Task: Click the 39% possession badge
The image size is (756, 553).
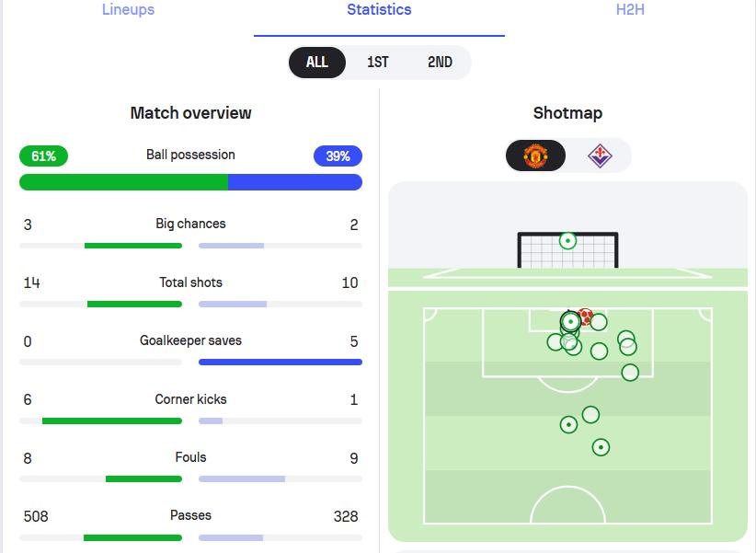Action: click(x=338, y=156)
